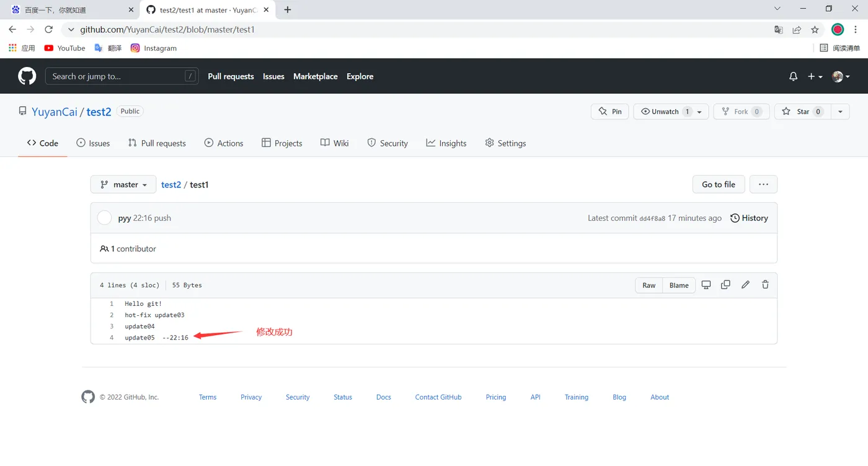
Task: Expand the Star lists dropdown arrow
Action: click(x=840, y=112)
